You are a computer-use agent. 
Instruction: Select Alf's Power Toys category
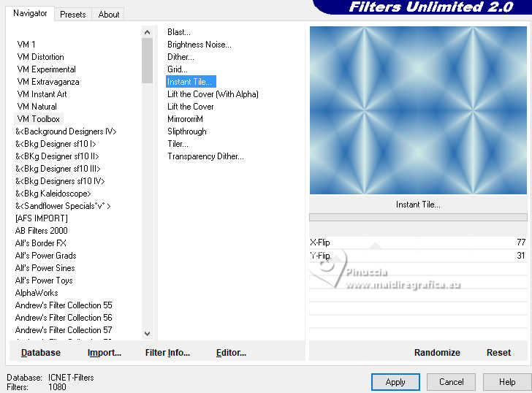[x=44, y=281]
